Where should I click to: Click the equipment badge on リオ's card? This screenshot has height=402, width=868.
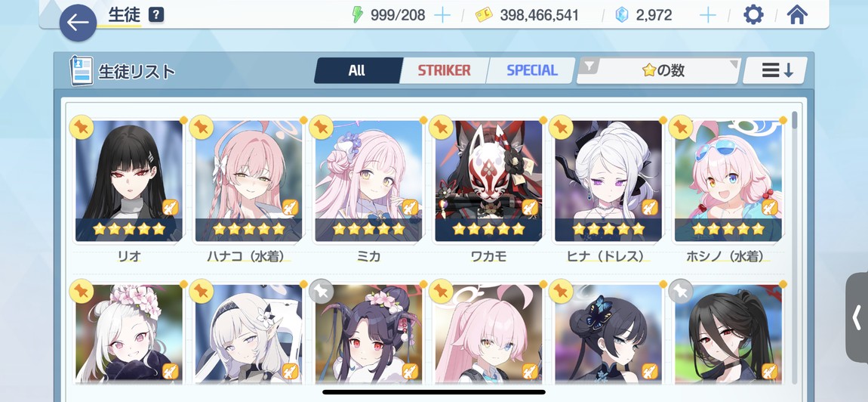pos(171,207)
